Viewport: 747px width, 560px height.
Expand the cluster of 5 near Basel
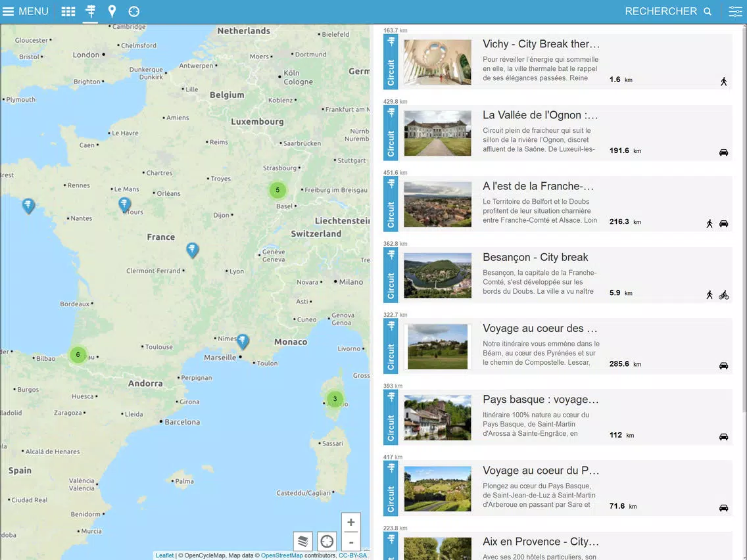277,190
